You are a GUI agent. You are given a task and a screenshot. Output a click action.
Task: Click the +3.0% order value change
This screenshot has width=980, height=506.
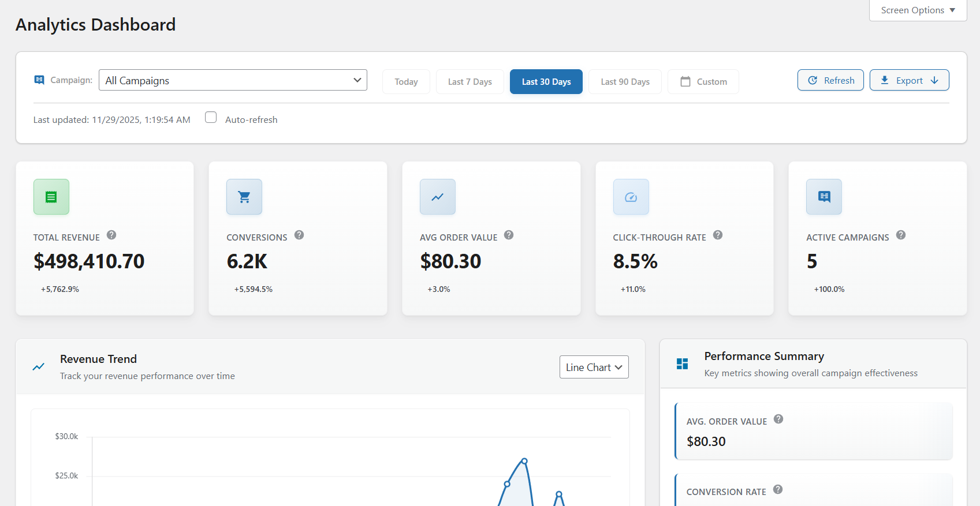pos(439,289)
